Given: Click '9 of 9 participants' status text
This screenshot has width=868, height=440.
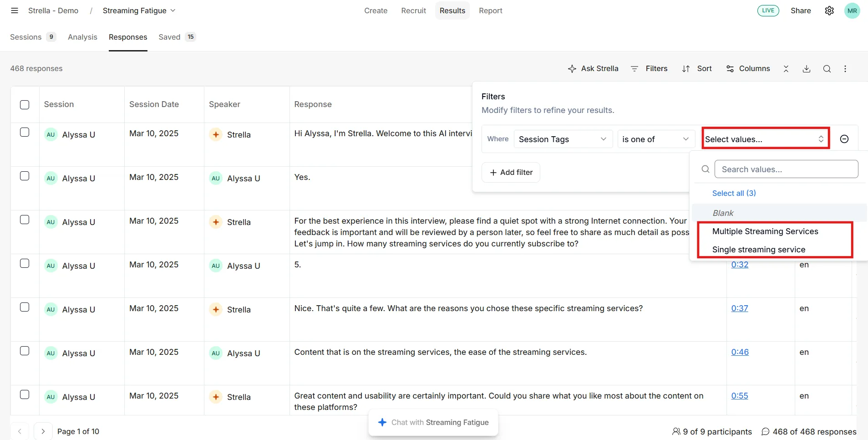Looking at the screenshot, I should tap(712, 431).
